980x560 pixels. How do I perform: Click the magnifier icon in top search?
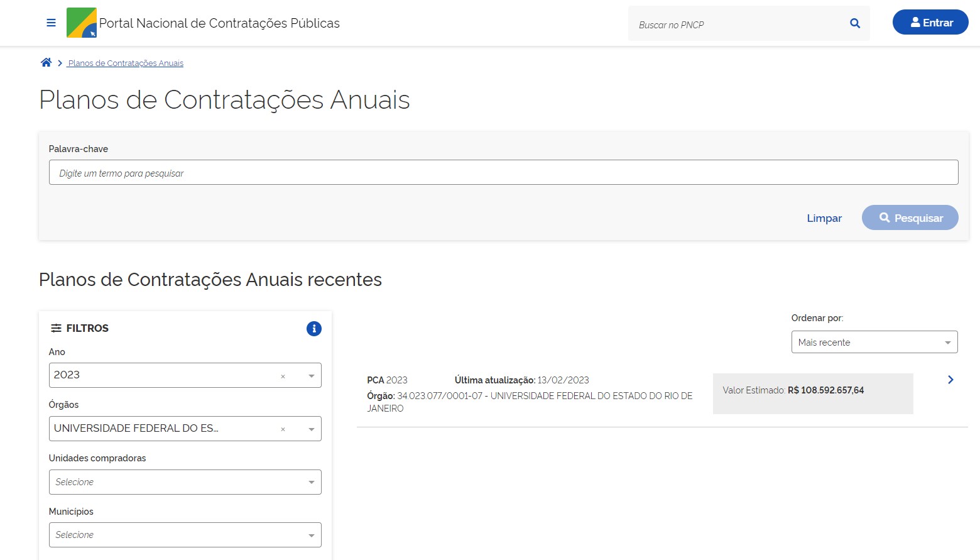[854, 23]
